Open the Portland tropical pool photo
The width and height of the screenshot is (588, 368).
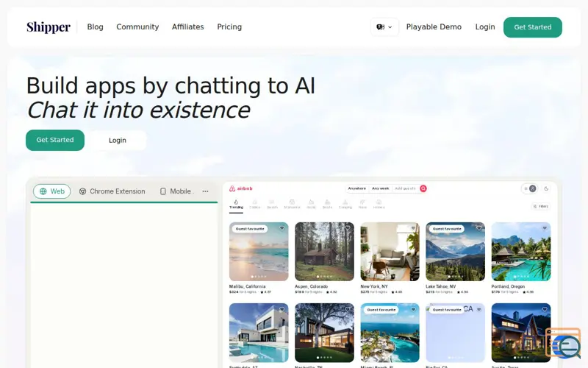coord(521,252)
